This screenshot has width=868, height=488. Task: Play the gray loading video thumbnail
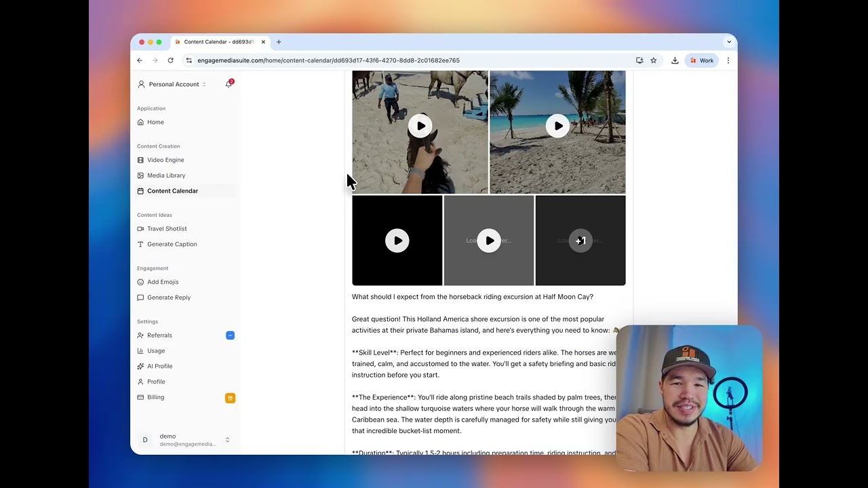click(489, 241)
